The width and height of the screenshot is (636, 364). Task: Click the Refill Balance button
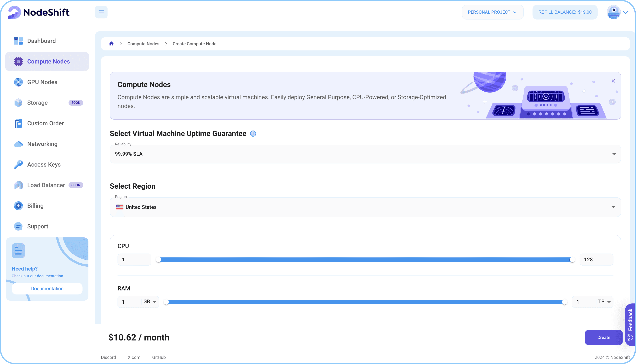(565, 12)
